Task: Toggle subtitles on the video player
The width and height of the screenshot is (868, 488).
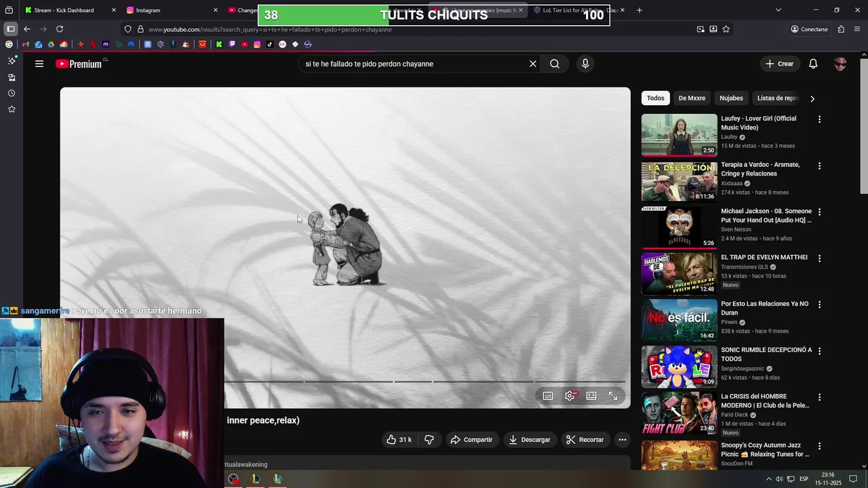Action: coord(548,396)
